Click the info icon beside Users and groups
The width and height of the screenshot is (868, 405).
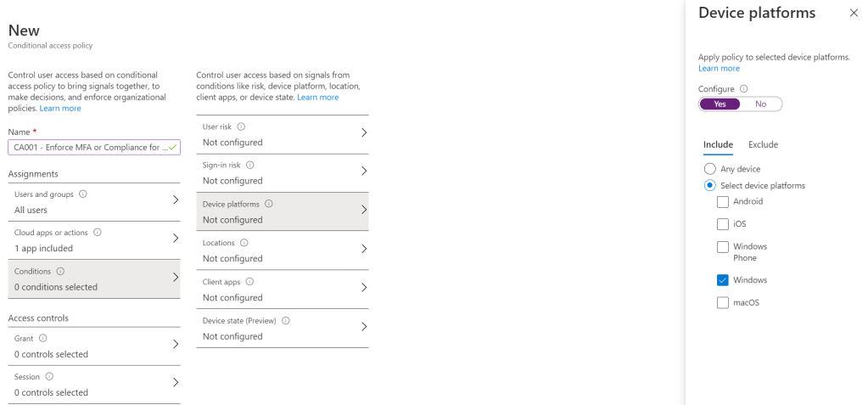82,194
